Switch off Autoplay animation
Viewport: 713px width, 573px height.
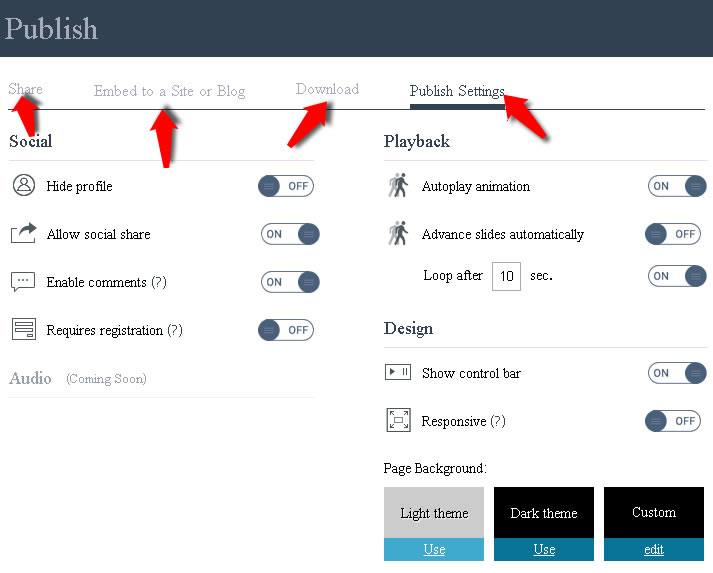tap(677, 186)
